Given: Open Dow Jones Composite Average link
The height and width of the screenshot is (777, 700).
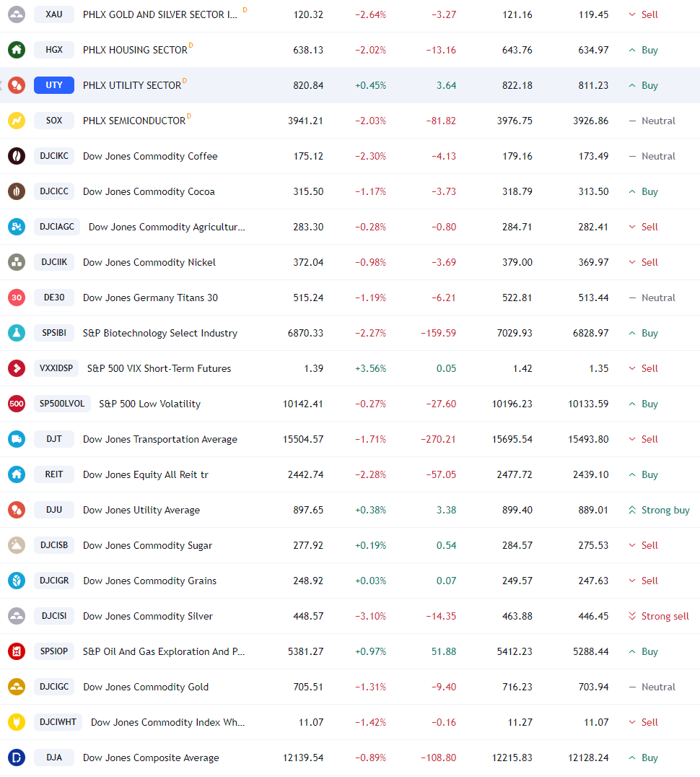Looking at the screenshot, I should (151, 758).
